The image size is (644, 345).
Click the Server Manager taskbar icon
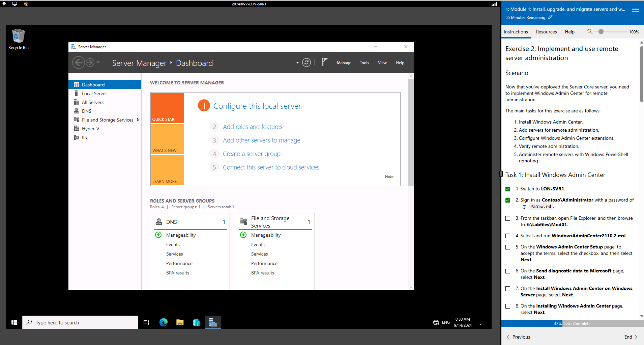(x=213, y=322)
